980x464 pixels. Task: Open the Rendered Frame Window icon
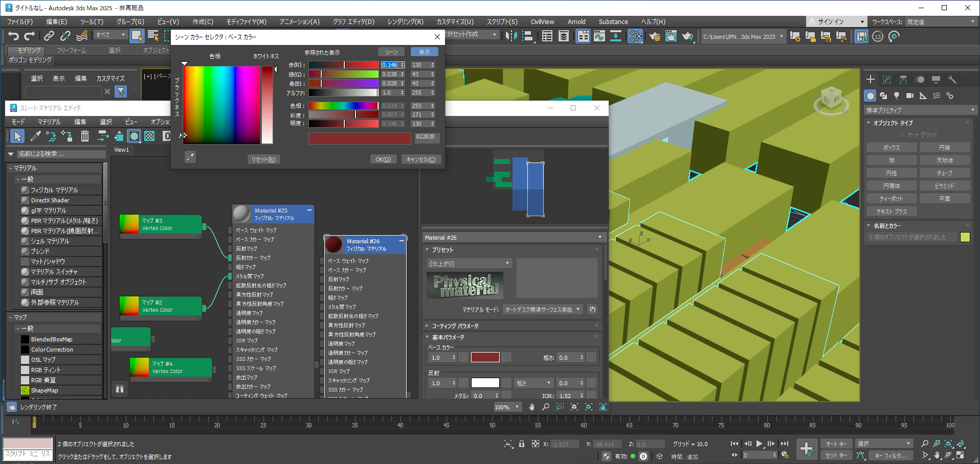click(671, 36)
